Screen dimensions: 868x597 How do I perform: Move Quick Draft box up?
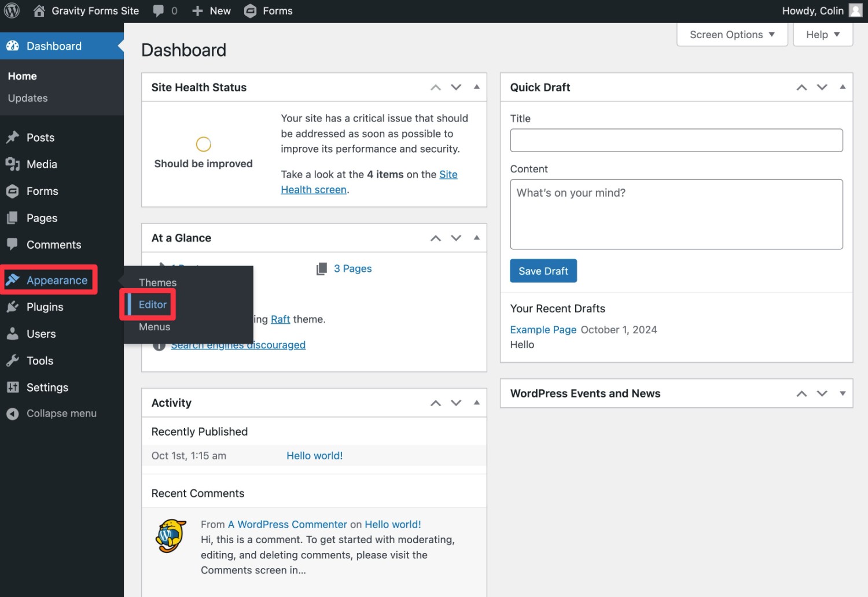801,87
